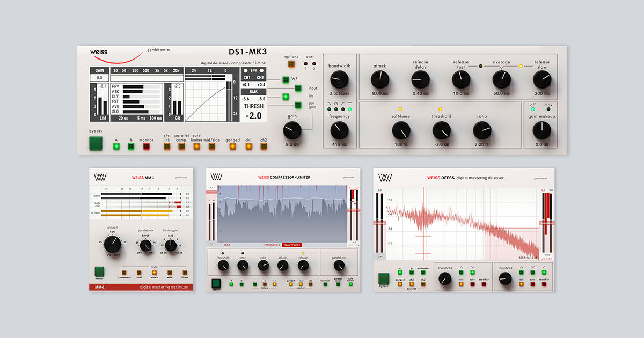Toggle the DEESS bypass button
644x338 pixels.
(x=384, y=278)
